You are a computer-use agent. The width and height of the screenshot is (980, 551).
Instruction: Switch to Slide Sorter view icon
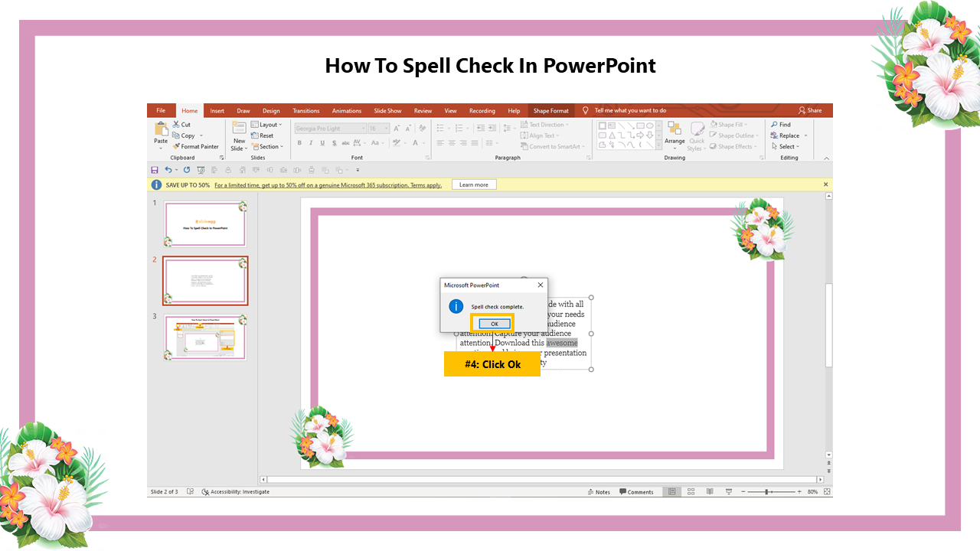(x=691, y=492)
